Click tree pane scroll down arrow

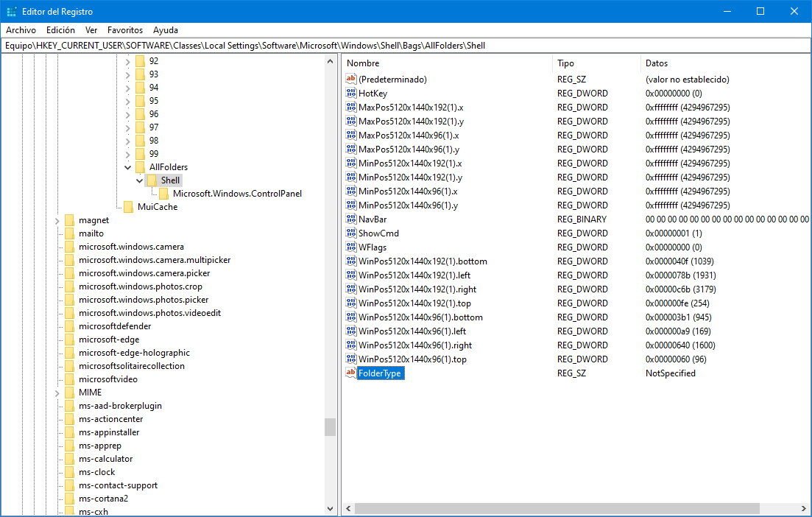330,509
